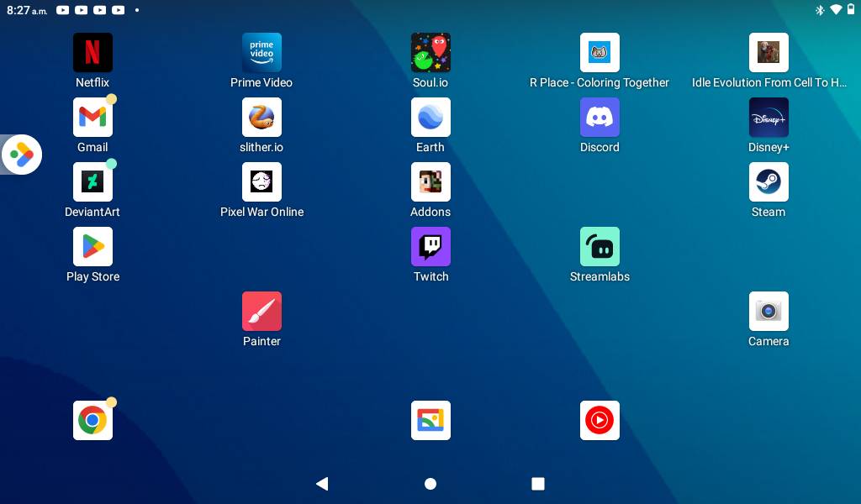The image size is (861, 504).
Task: Tap the Home navigation button
Action: 430,484
